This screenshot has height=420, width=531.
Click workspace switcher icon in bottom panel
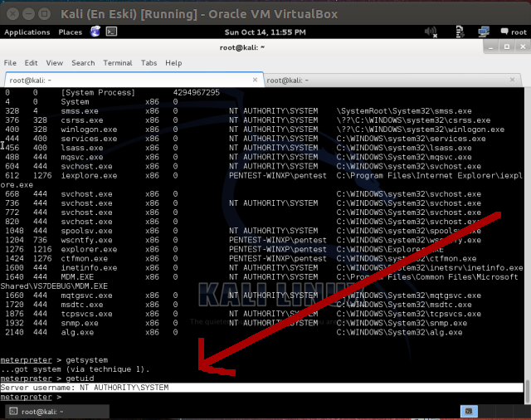(469, 411)
